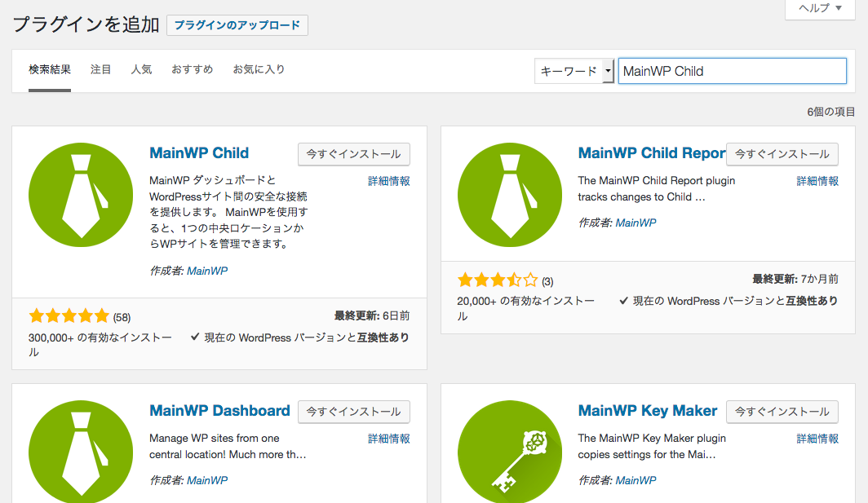
Task: Open 詳細情報 for MainWP Child
Action: (388, 181)
